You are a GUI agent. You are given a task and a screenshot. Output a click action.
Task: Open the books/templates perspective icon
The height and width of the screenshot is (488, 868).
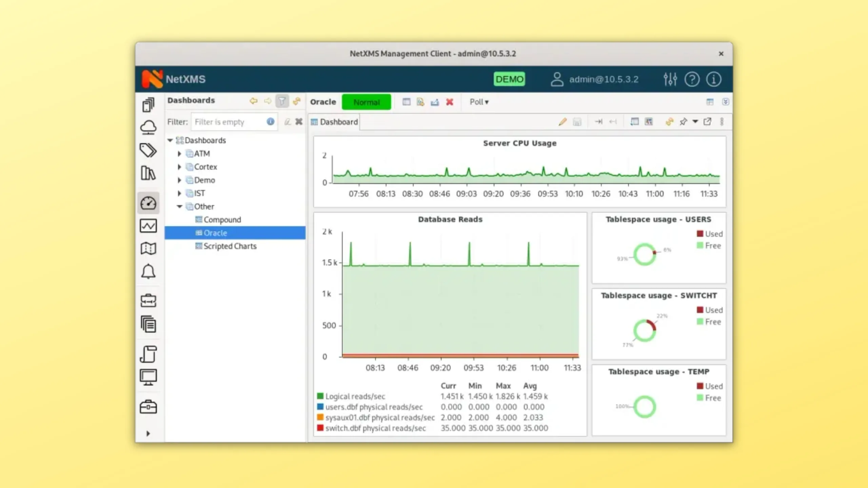click(x=148, y=173)
